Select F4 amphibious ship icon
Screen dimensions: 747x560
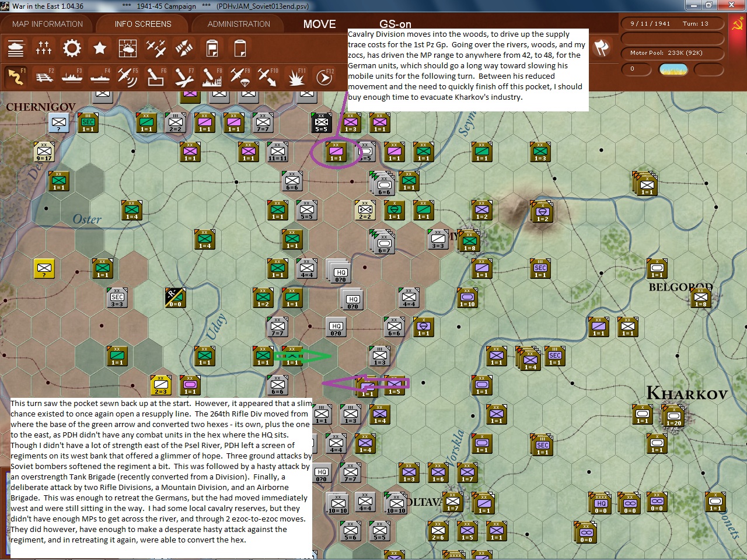coord(100,76)
